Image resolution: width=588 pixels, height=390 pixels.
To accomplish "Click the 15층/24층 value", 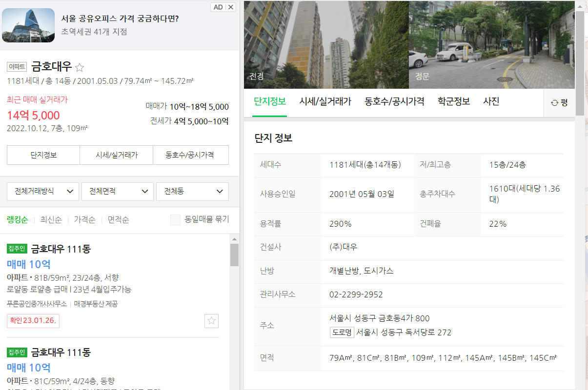I will click(x=507, y=165).
